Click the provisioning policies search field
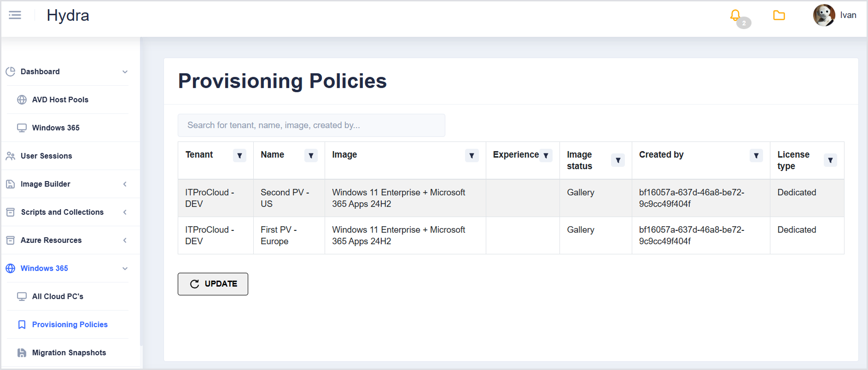 coord(311,125)
